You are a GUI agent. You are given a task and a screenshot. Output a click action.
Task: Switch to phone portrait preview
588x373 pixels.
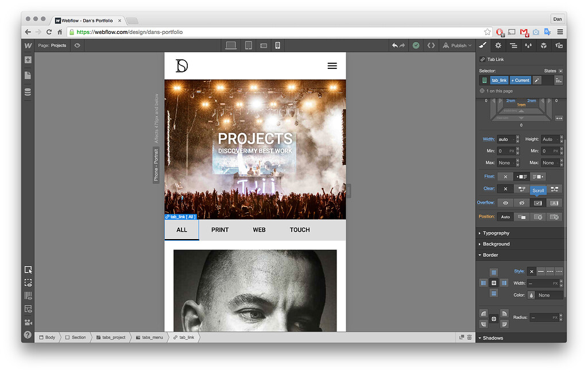coord(277,45)
